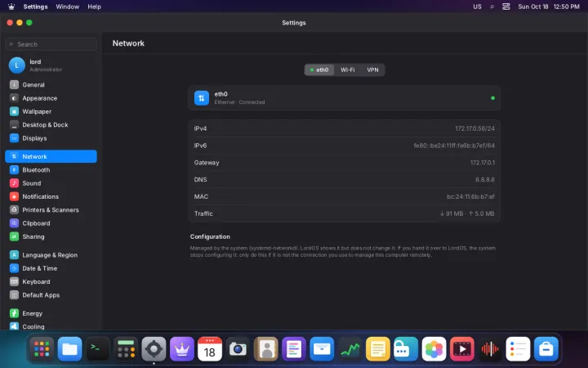
Task: Click the Network page title
Action: pos(128,43)
